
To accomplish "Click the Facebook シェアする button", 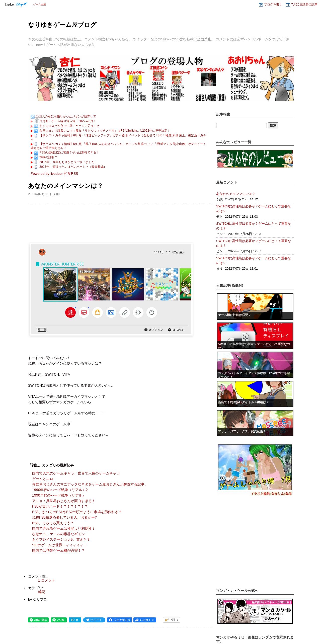I will click(x=119, y=620).
